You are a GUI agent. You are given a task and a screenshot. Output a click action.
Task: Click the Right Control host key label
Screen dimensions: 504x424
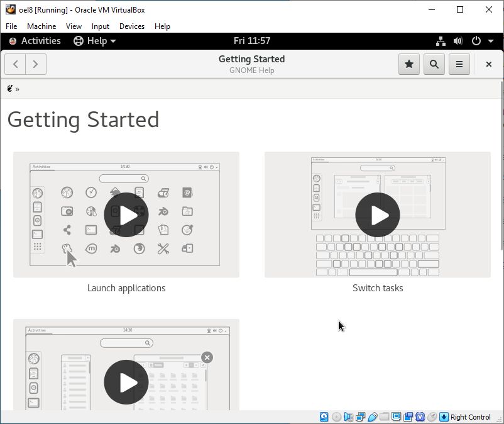point(471,417)
